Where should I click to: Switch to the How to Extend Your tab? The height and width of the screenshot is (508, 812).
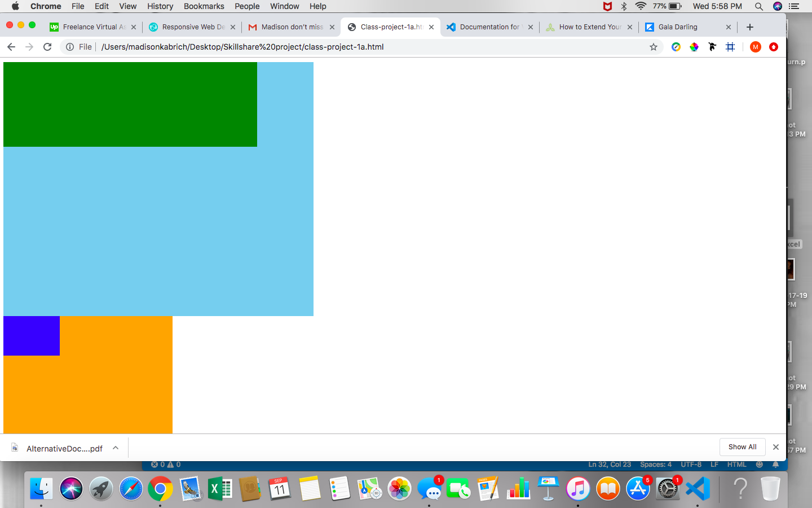[589, 27]
